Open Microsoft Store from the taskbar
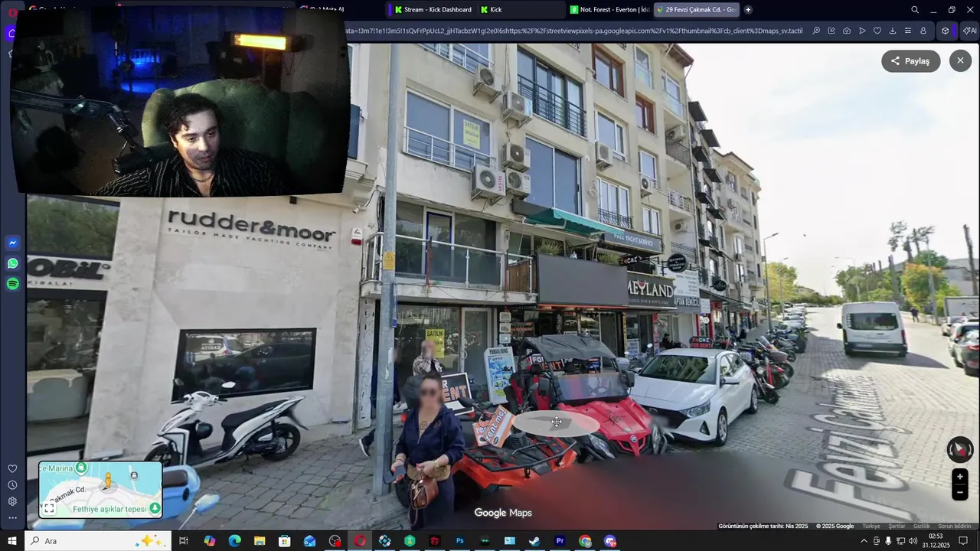The width and height of the screenshot is (980, 551). pyautogui.click(x=285, y=541)
